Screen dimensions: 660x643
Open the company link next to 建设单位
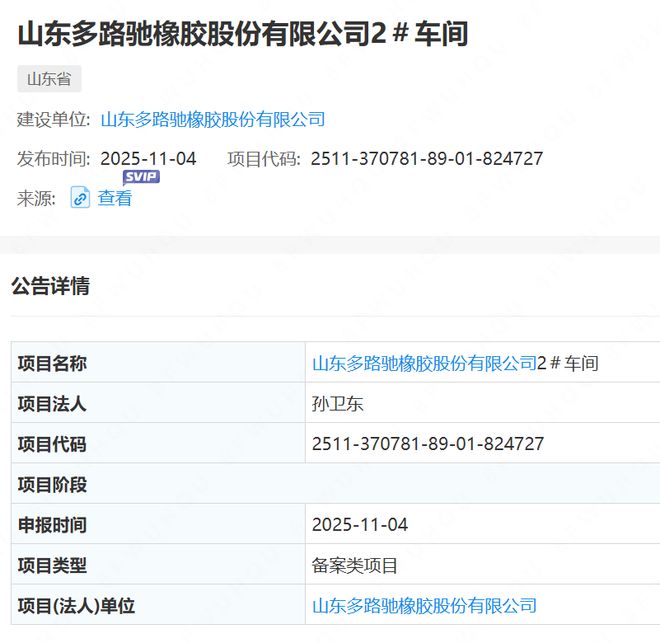pyautogui.click(x=213, y=119)
